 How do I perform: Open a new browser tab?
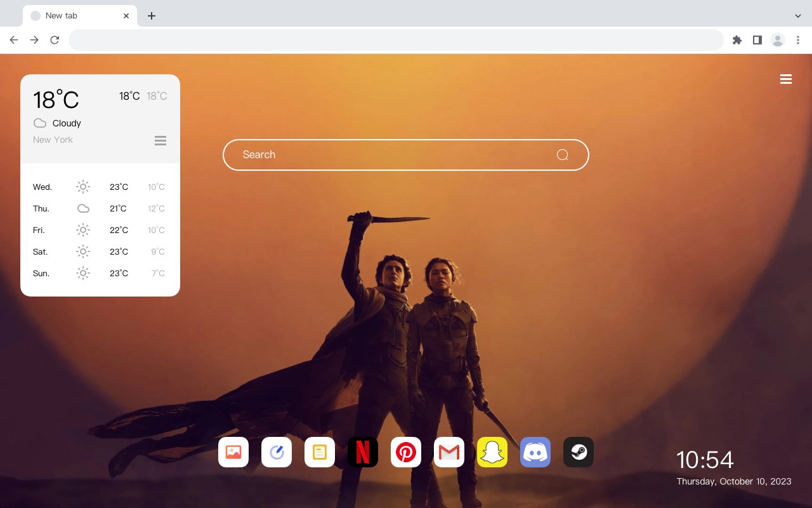click(151, 16)
